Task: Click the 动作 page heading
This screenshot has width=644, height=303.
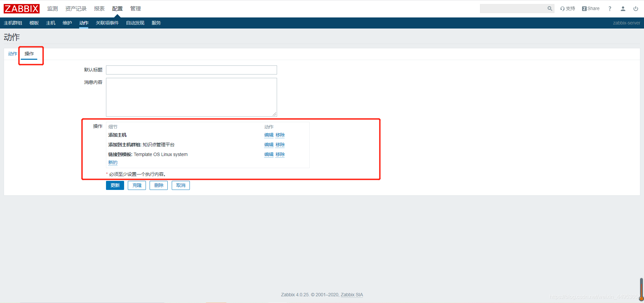Action: tap(12, 37)
